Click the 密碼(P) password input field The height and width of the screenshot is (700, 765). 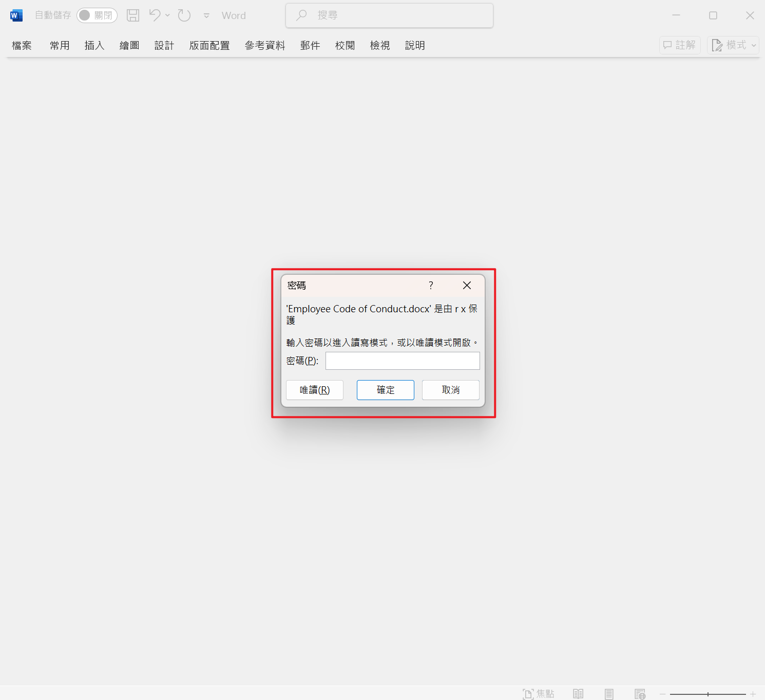(403, 361)
